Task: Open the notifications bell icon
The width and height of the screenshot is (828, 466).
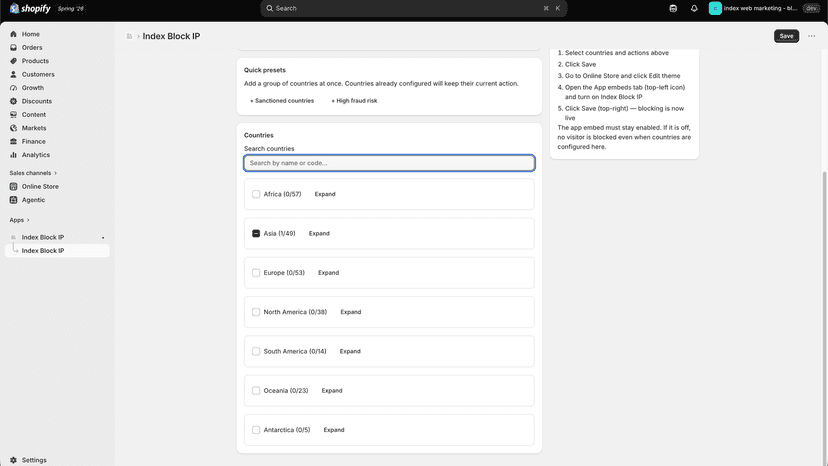Action: pyautogui.click(x=694, y=8)
